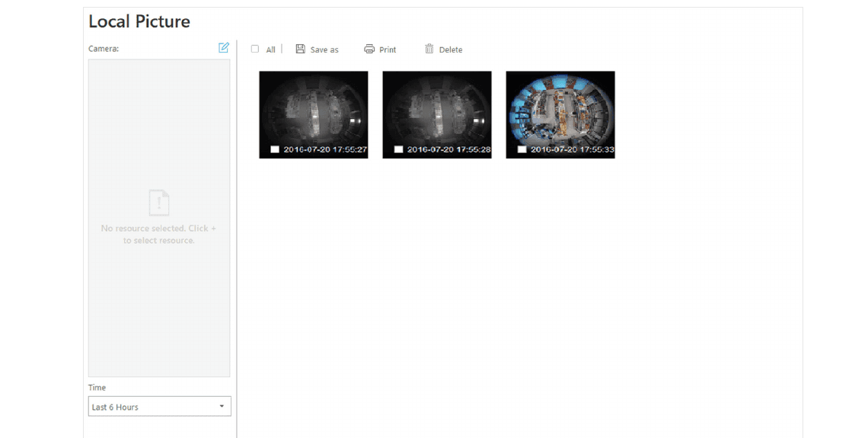Click the Time label
Image resolution: width=868 pixels, height=438 pixels.
coord(97,388)
